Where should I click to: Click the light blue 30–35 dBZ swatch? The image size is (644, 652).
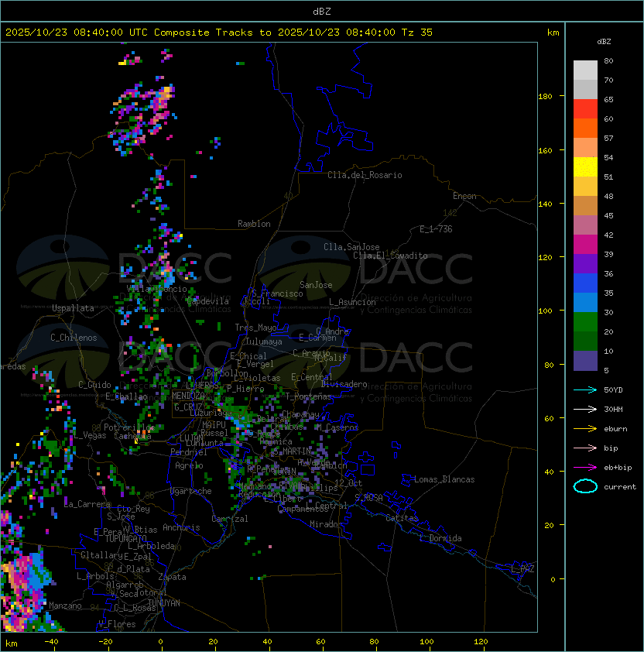pyautogui.click(x=585, y=302)
